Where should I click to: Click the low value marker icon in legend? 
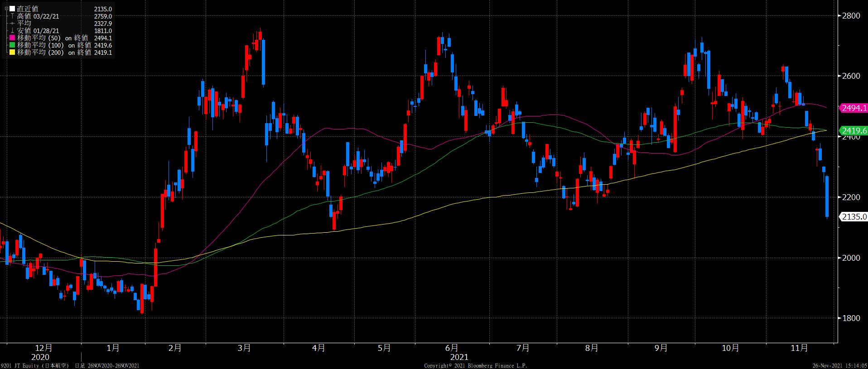12,31
